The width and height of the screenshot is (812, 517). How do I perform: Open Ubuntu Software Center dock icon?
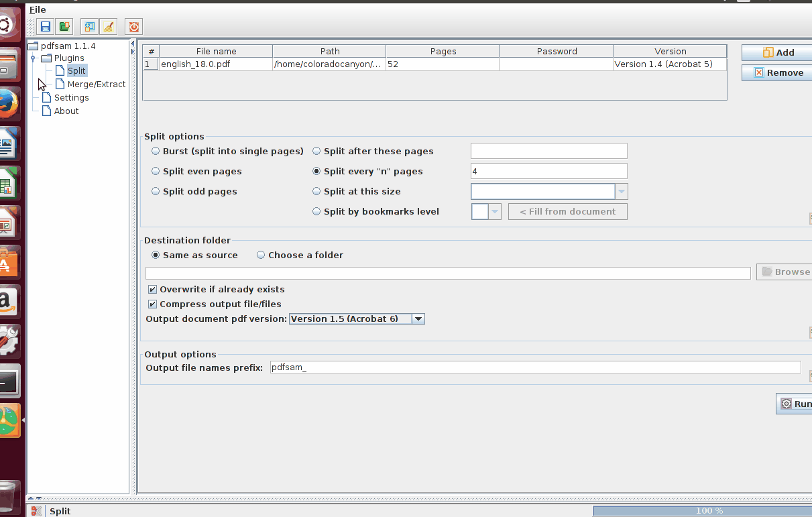tap(8, 262)
